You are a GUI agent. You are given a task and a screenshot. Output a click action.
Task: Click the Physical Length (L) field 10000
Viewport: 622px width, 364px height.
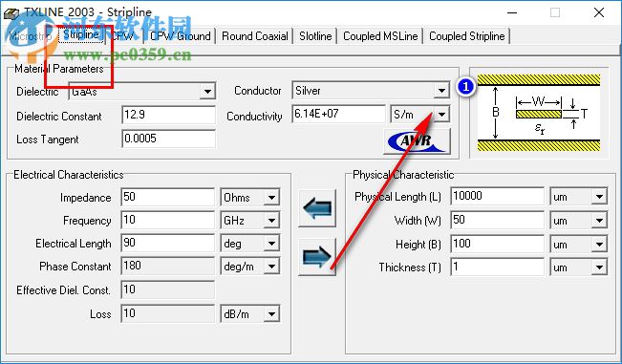pos(498,196)
